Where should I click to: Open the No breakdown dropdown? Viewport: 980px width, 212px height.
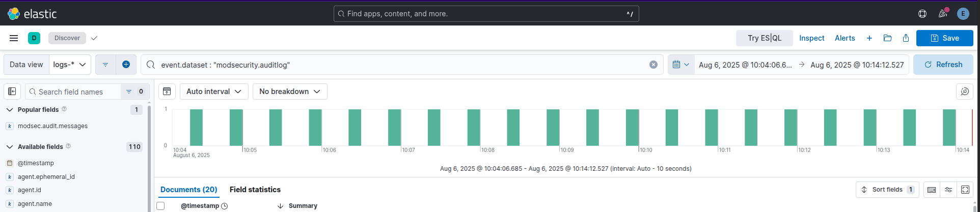coord(290,92)
